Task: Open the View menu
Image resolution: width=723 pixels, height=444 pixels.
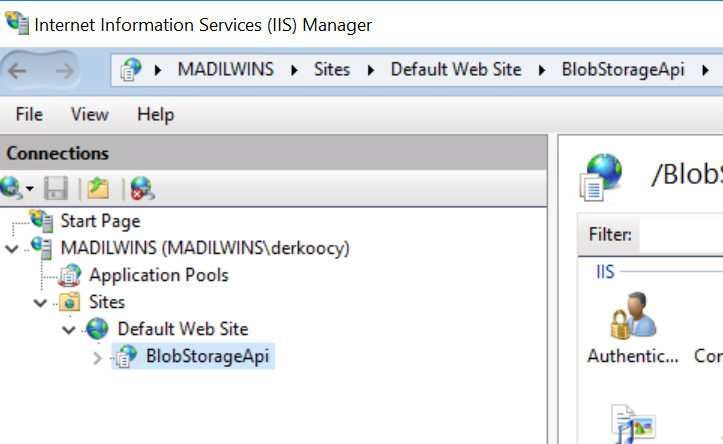Action: (89, 115)
